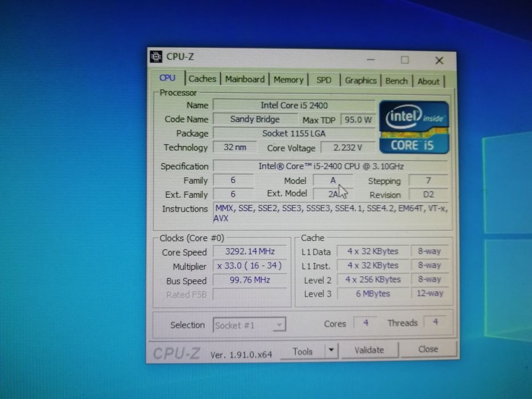This screenshot has width=532, height=399.
Task: Click the Level 2 associativity 8-way
Action: [430, 279]
